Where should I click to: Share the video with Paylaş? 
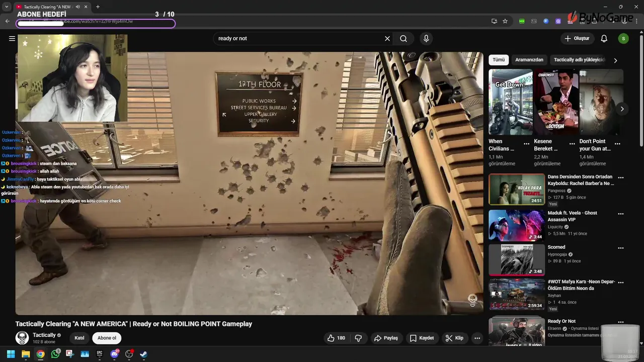(386, 338)
